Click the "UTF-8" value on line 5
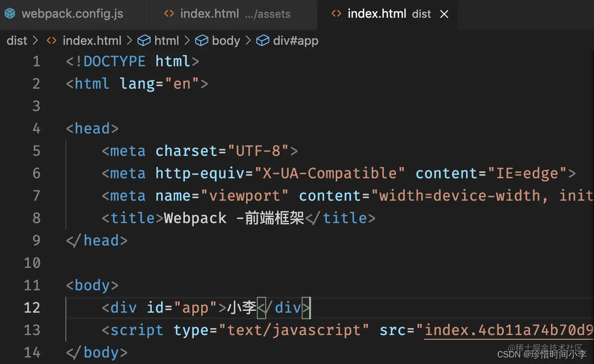594x364 pixels. coord(258,151)
